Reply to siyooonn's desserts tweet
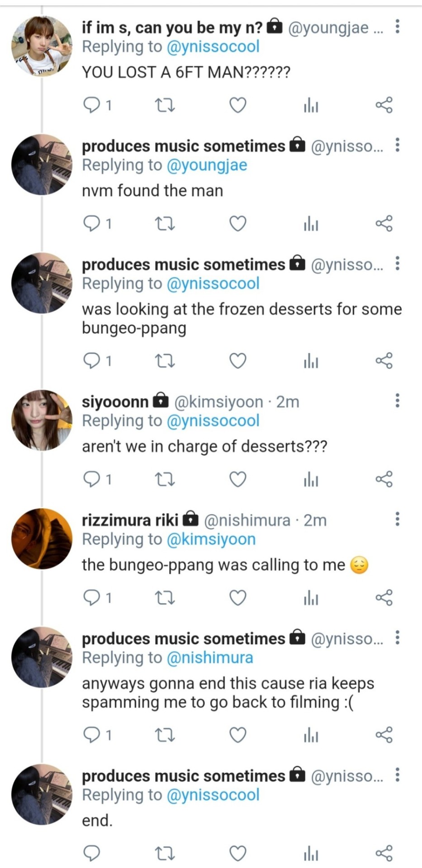This screenshot has height=868, width=422. tap(92, 479)
